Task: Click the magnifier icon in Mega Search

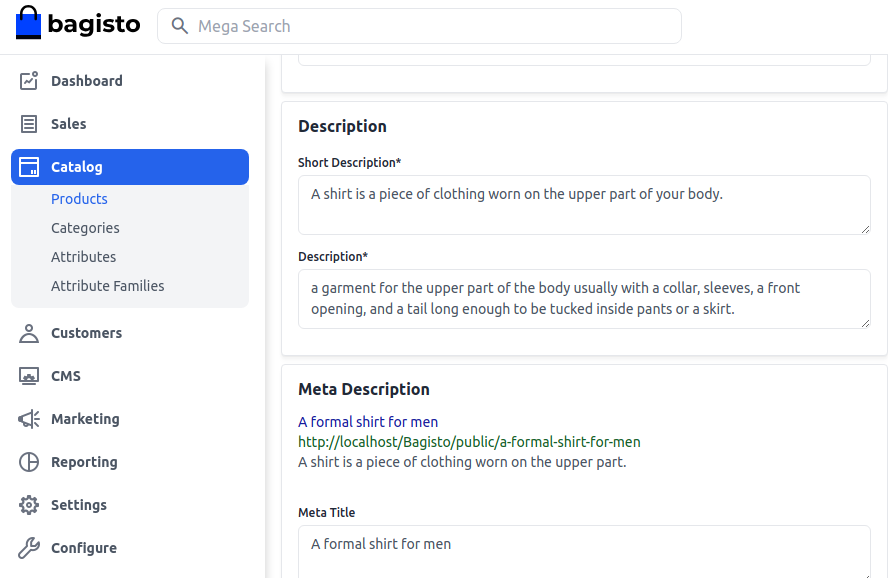Action: point(180,26)
